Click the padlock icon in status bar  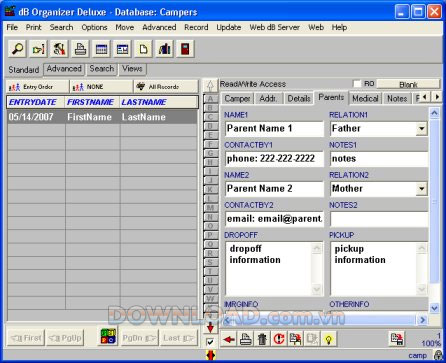(x=438, y=356)
